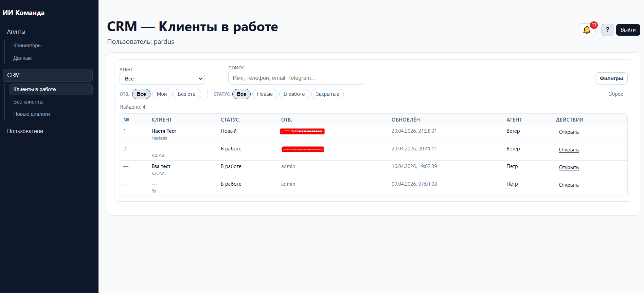The image size is (644, 293).
Task: Click the Найдено: 4 results count
Action: [x=132, y=107]
